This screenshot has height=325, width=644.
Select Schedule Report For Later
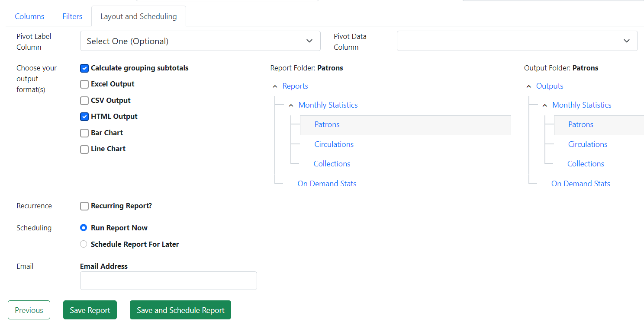pos(83,244)
